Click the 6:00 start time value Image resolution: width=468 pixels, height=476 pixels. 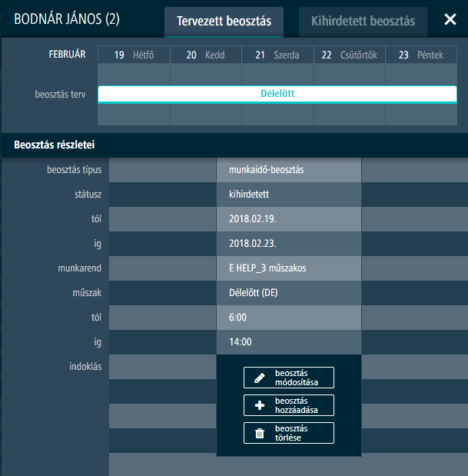237,318
